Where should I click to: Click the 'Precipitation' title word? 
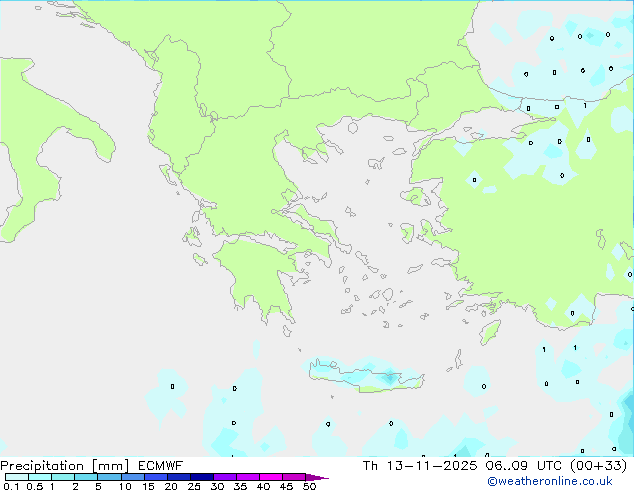[42, 466]
